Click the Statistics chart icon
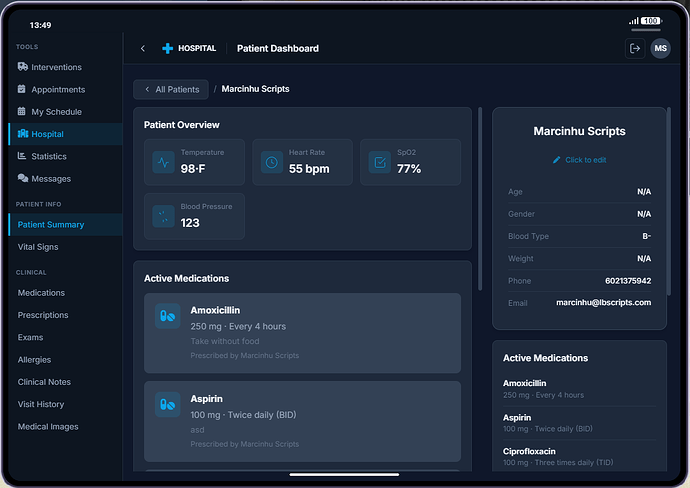Screen dimensions: 690x488 click(x=23, y=156)
